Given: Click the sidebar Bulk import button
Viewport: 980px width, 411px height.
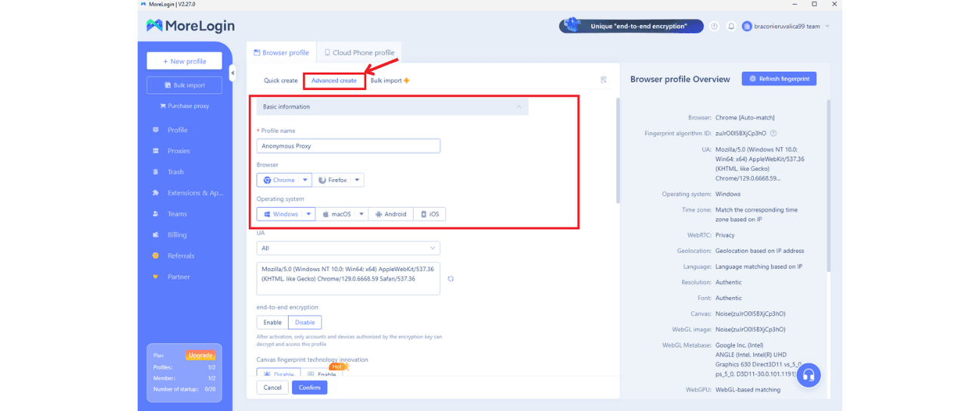Looking at the screenshot, I should point(185,85).
